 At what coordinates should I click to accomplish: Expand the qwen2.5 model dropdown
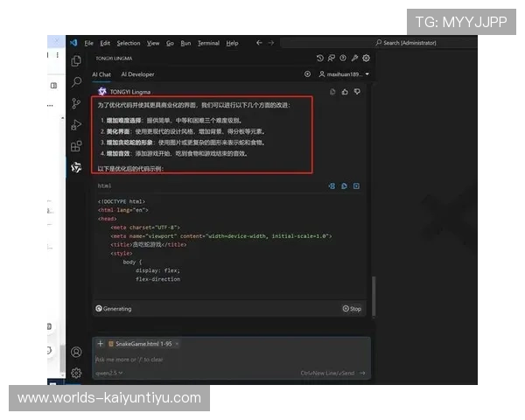pyautogui.click(x=108, y=373)
